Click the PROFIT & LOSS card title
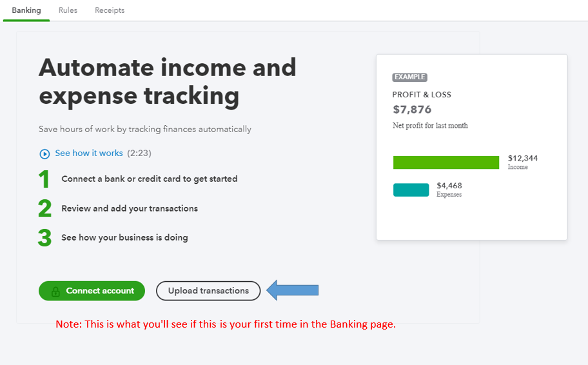 (x=422, y=95)
